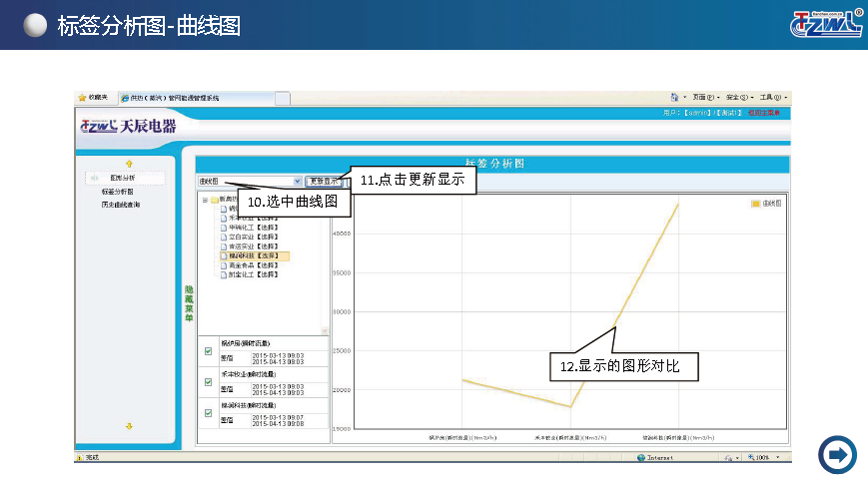The image size is (868, 485).
Task: Click the downward yellow arrow in left sidebar
Action: [129, 426]
